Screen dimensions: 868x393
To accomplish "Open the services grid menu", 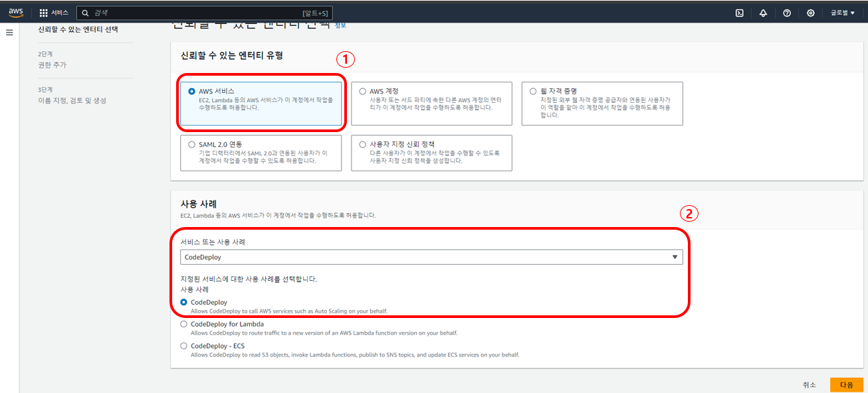I will point(44,13).
